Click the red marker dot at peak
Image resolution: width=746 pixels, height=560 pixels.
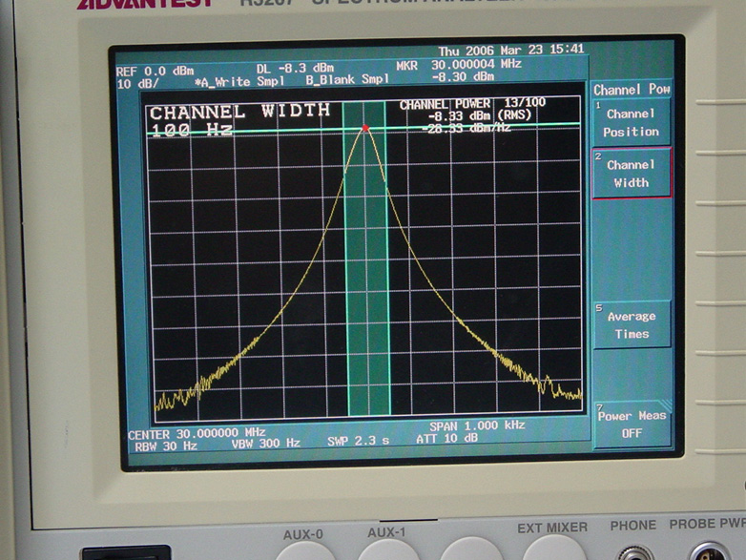coord(364,127)
